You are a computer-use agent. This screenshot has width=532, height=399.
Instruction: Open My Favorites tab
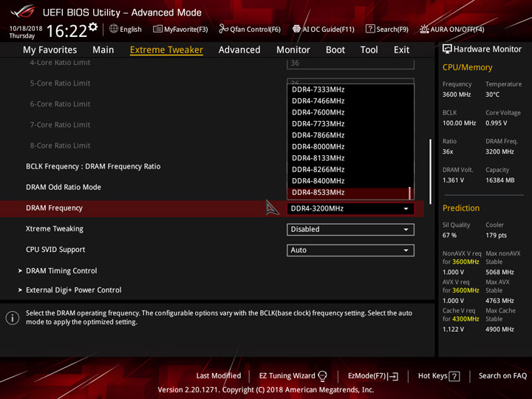click(50, 50)
